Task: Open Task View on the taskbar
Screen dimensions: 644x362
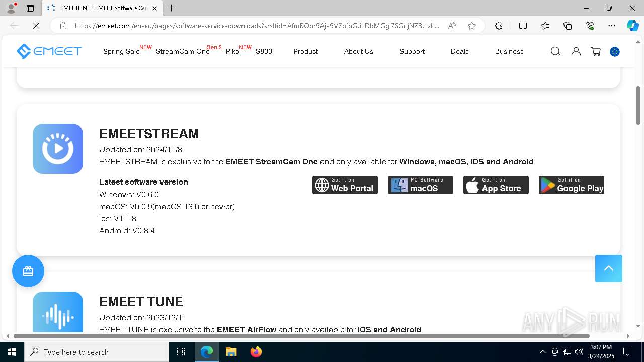Action: click(181, 352)
